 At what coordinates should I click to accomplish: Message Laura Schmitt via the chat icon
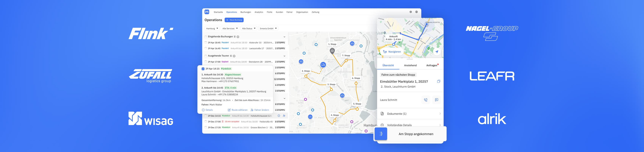[437, 100]
